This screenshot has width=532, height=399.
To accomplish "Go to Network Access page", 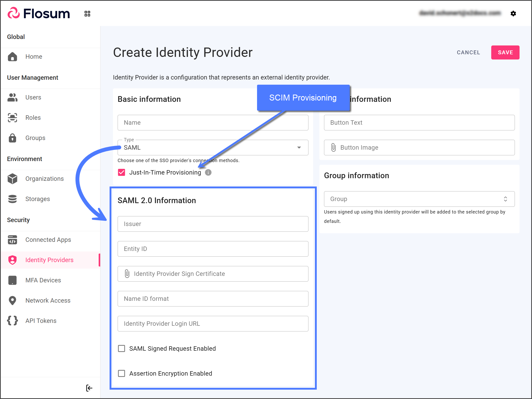I will (x=48, y=301).
